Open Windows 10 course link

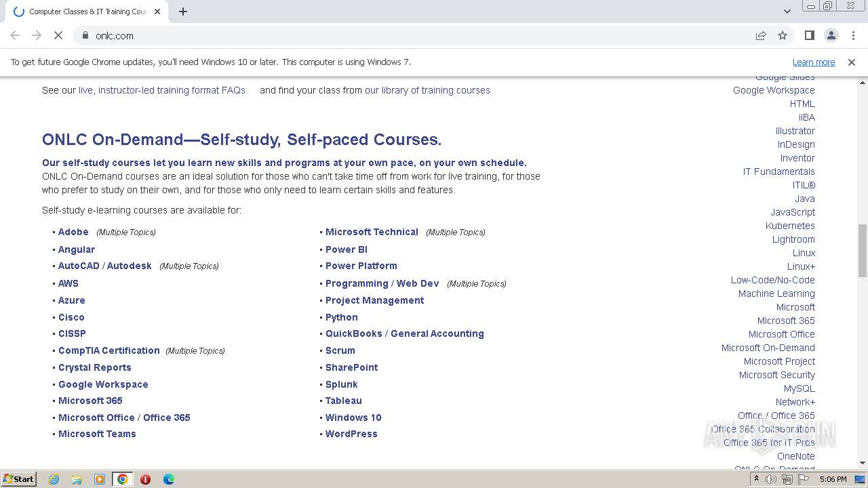click(x=353, y=418)
